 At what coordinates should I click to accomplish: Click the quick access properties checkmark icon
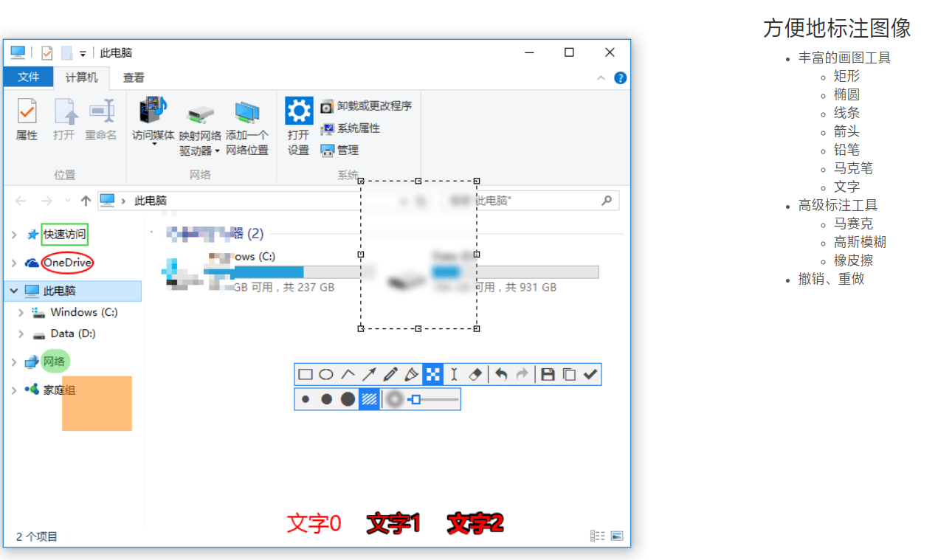click(x=47, y=53)
